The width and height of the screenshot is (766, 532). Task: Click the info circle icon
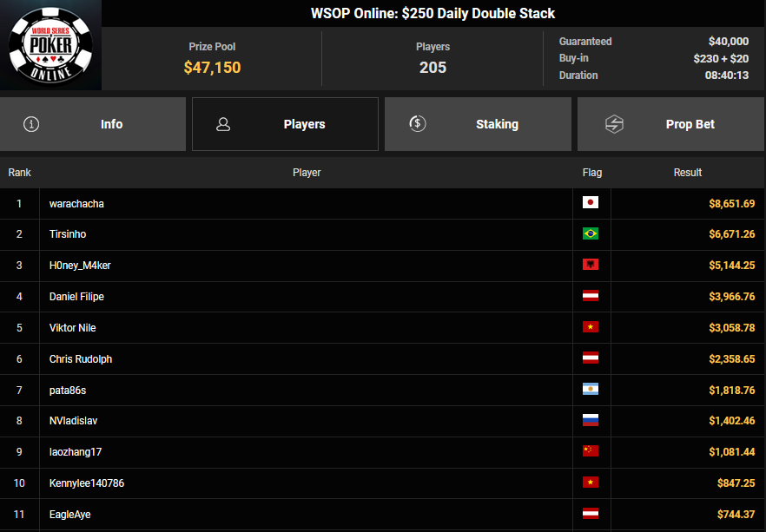click(31, 124)
